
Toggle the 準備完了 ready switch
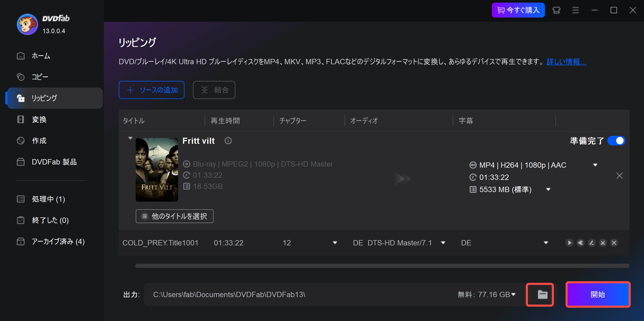tap(616, 141)
